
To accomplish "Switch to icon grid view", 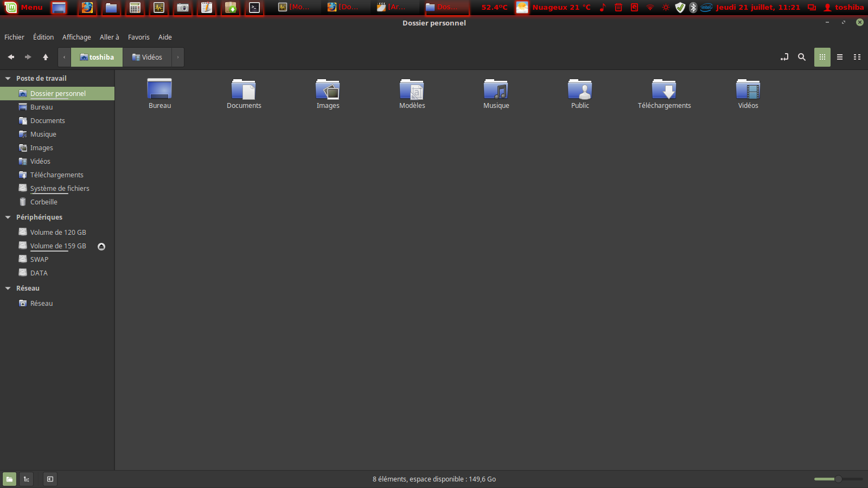I will click(x=822, y=57).
